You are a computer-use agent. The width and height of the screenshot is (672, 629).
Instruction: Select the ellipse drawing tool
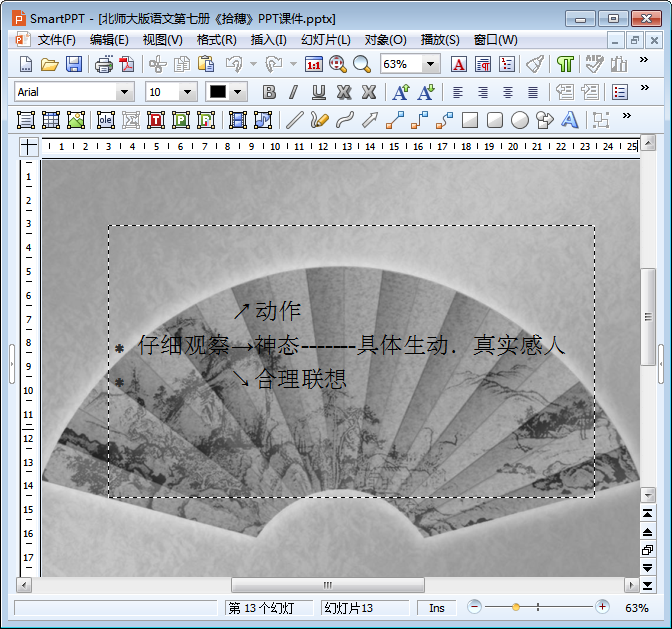tap(520, 120)
